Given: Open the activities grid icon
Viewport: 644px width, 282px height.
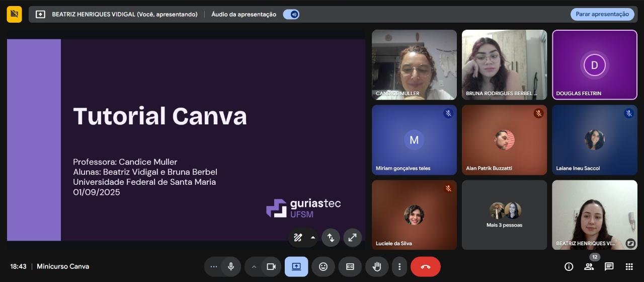Looking at the screenshot, I should [x=629, y=266].
